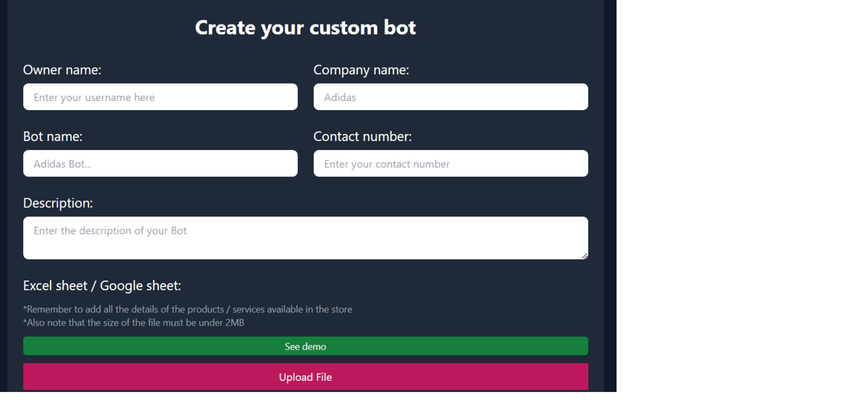
Task: Click the Description box resize handle
Action: point(584,256)
